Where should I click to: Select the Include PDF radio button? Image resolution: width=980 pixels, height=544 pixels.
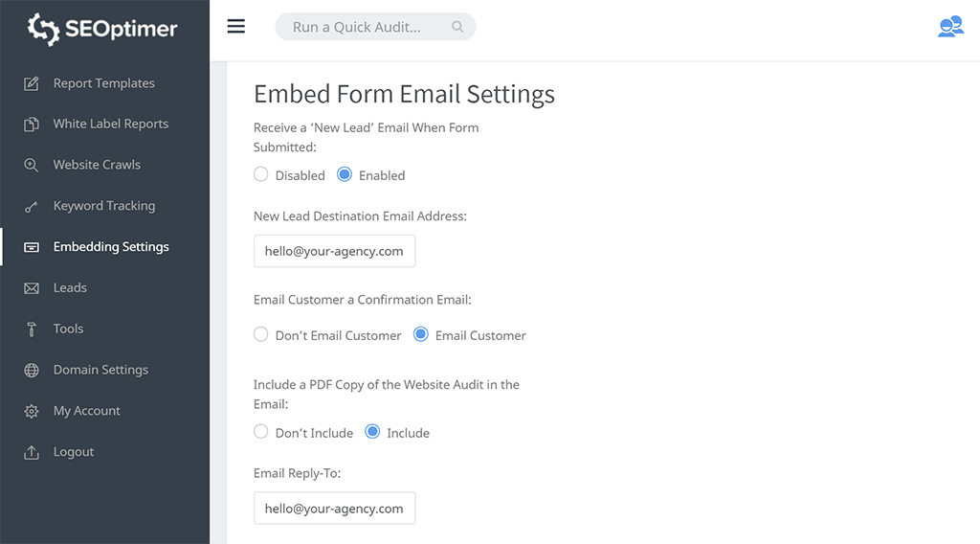click(373, 433)
